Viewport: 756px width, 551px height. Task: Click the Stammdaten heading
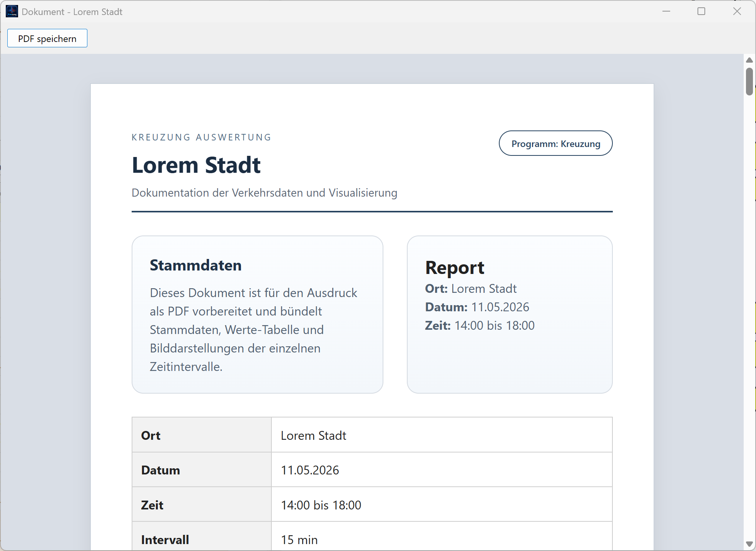click(196, 265)
